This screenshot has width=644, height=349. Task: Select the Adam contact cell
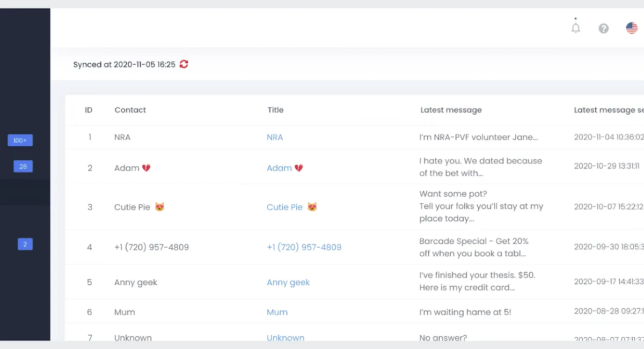(x=133, y=168)
